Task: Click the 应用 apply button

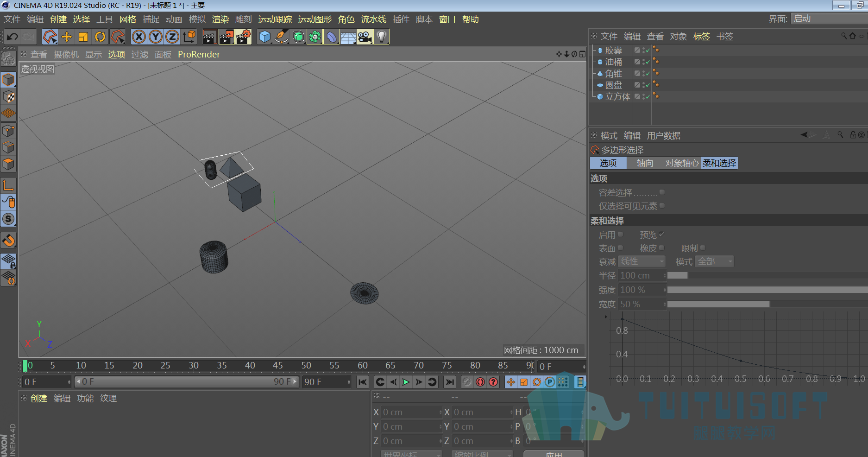Action: 554,454
